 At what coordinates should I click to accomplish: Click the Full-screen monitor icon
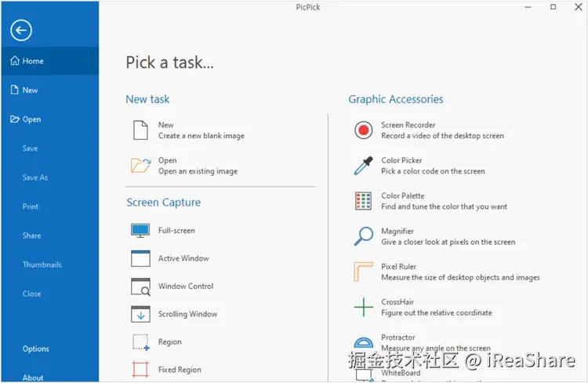point(140,231)
